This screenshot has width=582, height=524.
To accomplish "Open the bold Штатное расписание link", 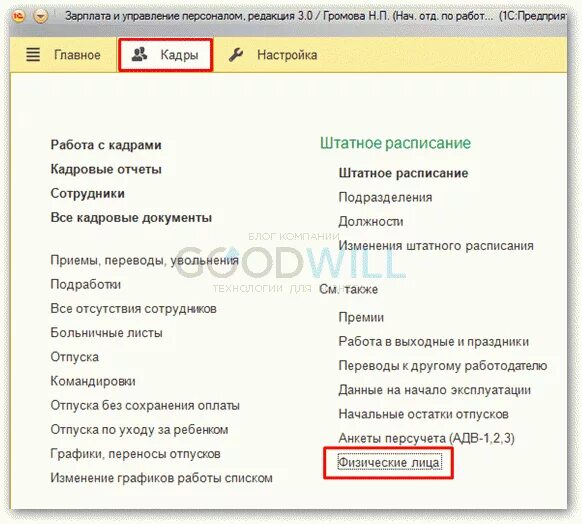I will (x=403, y=173).
